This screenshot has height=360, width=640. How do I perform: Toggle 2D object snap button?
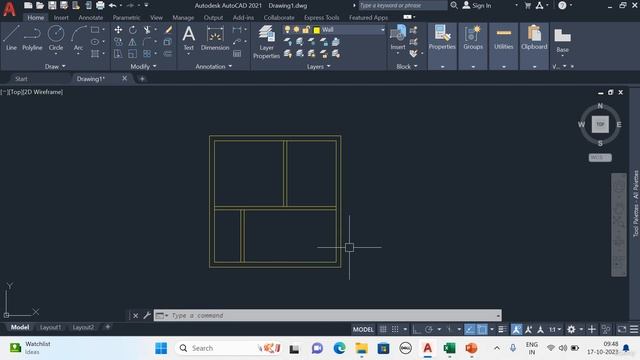pyautogui.click(x=482, y=329)
